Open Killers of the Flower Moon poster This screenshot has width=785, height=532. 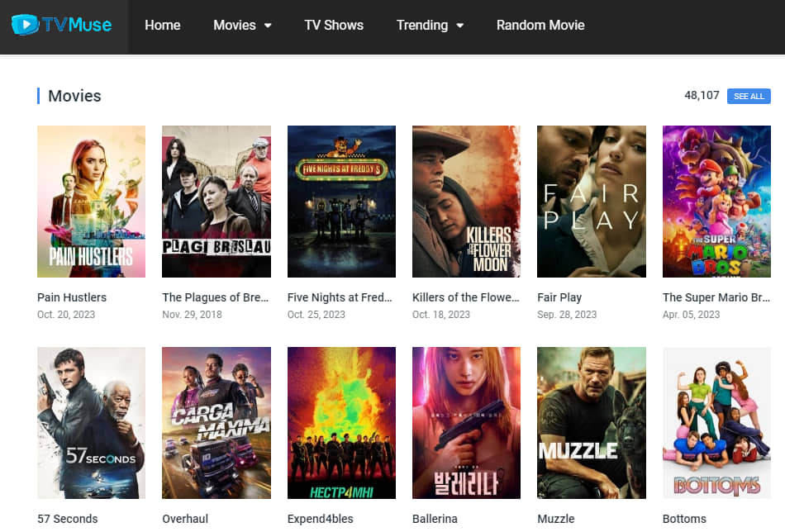click(x=466, y=202)
